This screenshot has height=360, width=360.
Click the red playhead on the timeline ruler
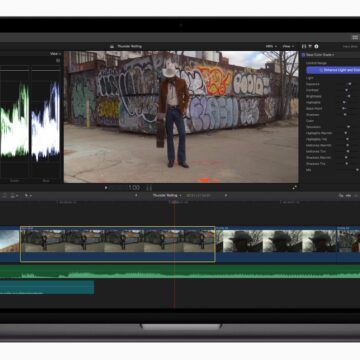(x=174, y=202)
